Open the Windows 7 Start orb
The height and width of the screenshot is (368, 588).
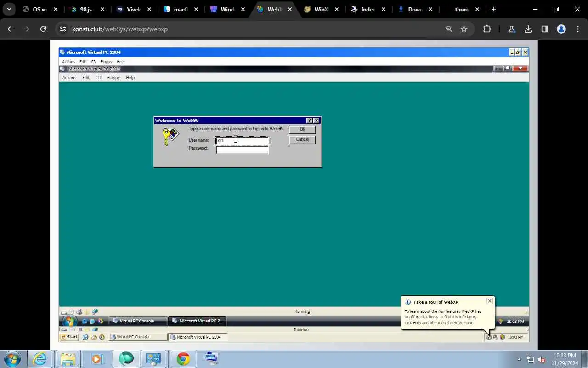tap(12, 359)
